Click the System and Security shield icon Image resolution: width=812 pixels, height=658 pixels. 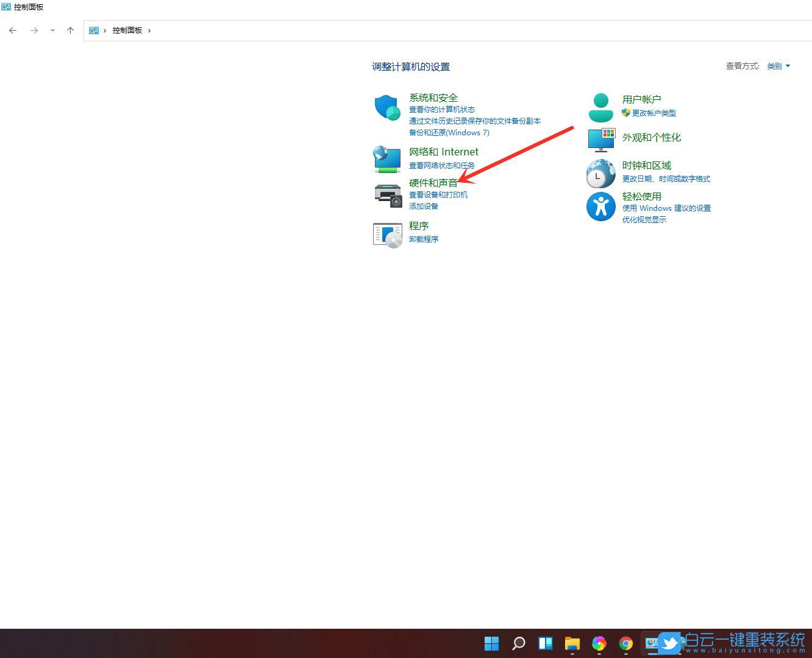[387, 108]
